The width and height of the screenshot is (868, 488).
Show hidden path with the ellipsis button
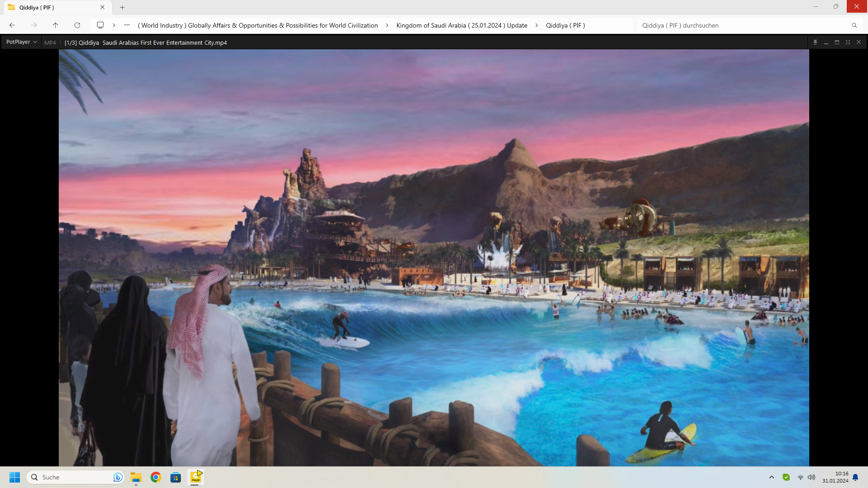click(x=127, y=25)
